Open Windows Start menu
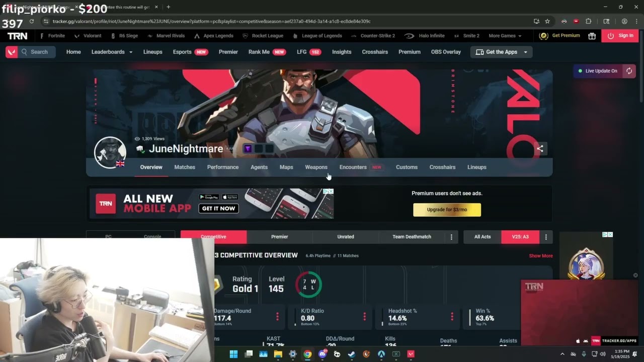The width and height of the screenshot is (644, 362). (x=233, y=354)
